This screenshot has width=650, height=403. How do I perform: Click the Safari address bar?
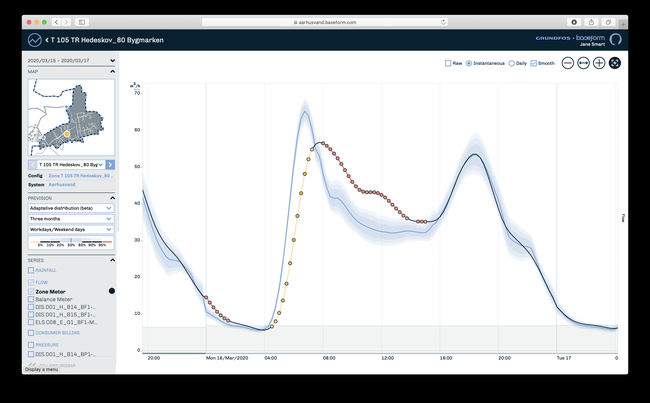tap(325, 22)
